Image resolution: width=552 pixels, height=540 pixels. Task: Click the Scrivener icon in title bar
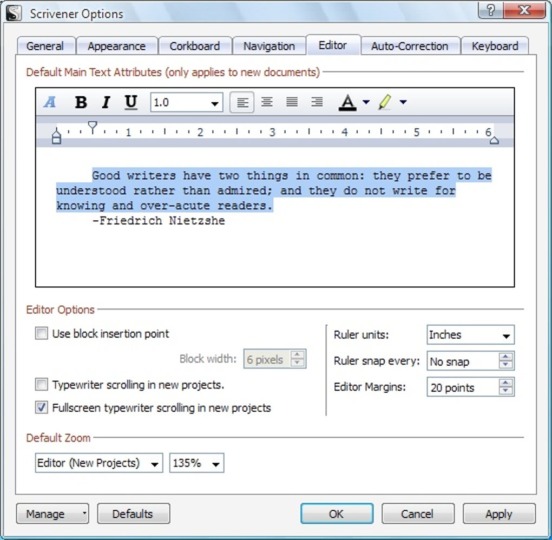pos(13,13)
